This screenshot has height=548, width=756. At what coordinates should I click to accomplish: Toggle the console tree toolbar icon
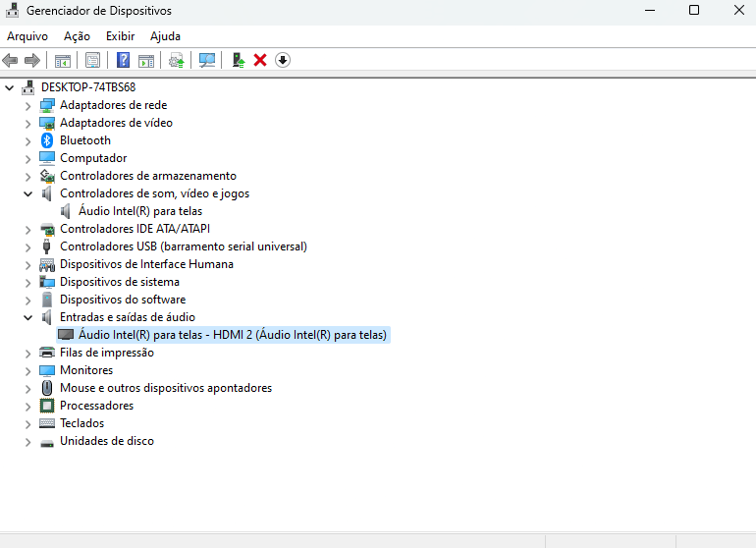point(63,60)
